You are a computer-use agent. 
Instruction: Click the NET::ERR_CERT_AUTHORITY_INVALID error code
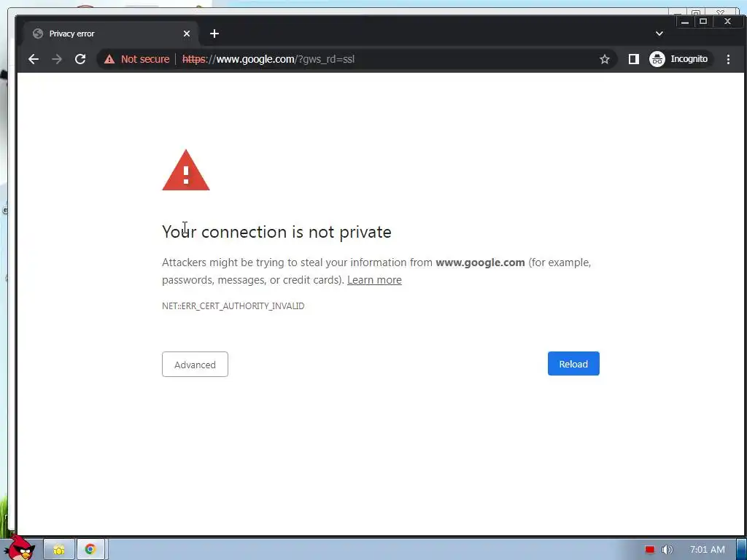point(233,306)
